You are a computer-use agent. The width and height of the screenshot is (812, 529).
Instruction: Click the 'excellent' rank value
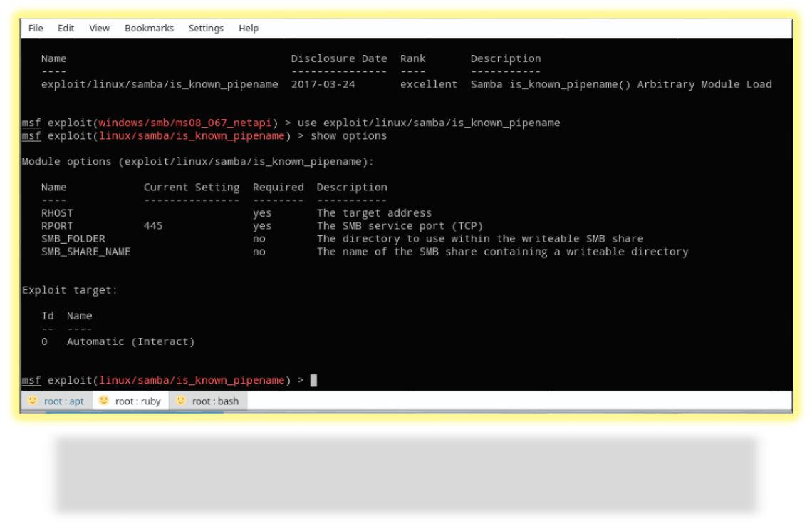click(429, 84)
